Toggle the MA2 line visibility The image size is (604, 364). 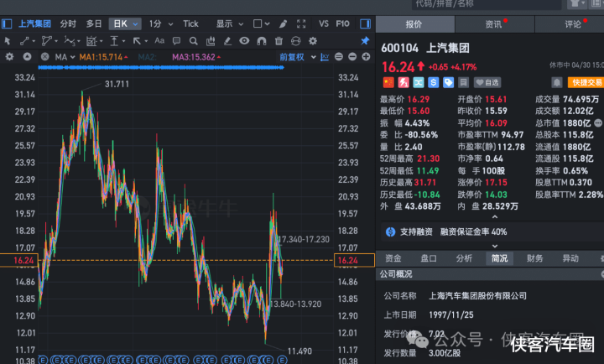tap(147, 57)
